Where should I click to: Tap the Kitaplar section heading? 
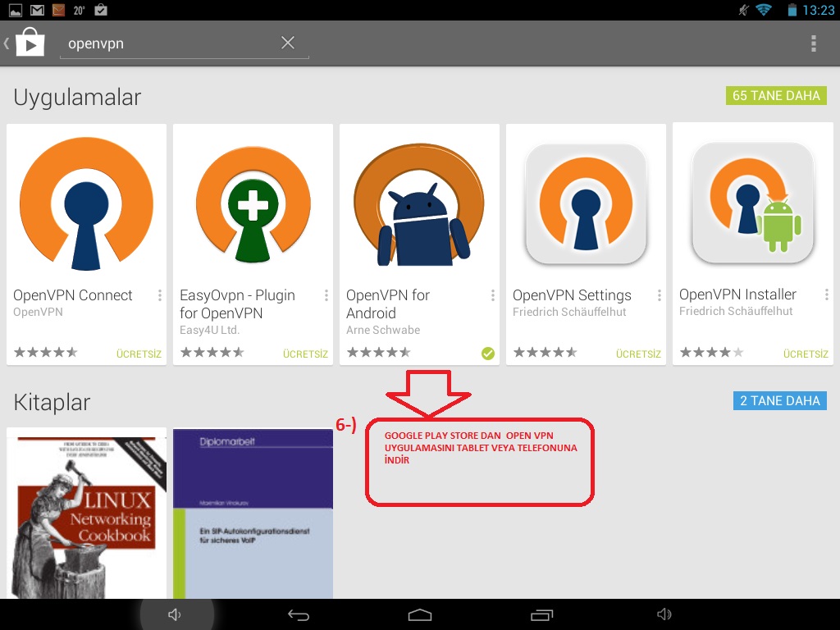point(52,403)
